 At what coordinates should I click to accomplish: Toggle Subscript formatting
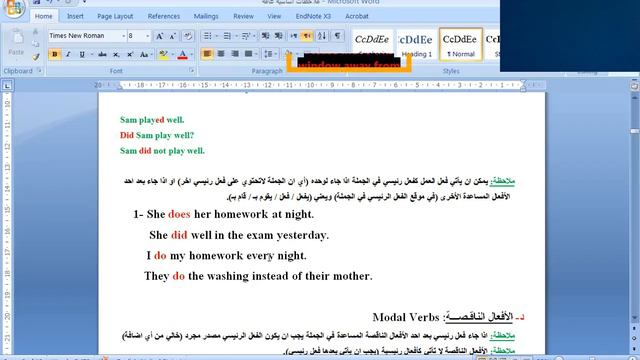[116, 54]
